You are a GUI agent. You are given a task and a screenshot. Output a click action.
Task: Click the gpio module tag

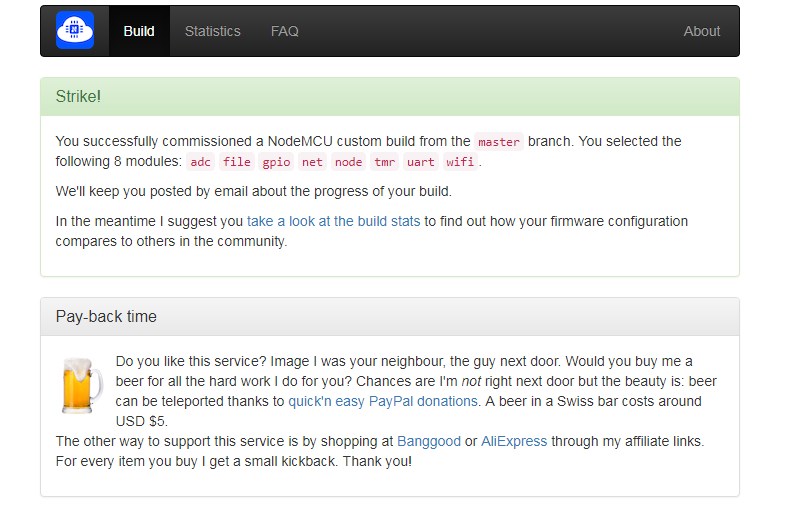point(276,162)
